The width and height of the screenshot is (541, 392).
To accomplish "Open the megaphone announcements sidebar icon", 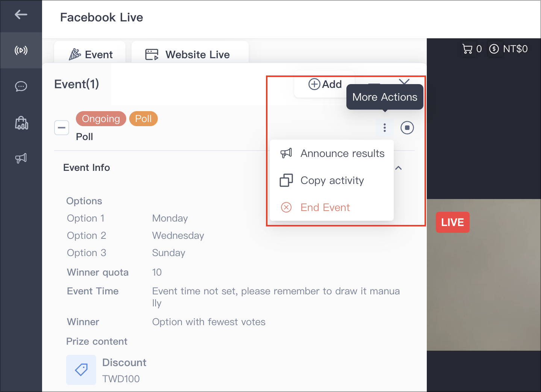I will pos(21,158).
